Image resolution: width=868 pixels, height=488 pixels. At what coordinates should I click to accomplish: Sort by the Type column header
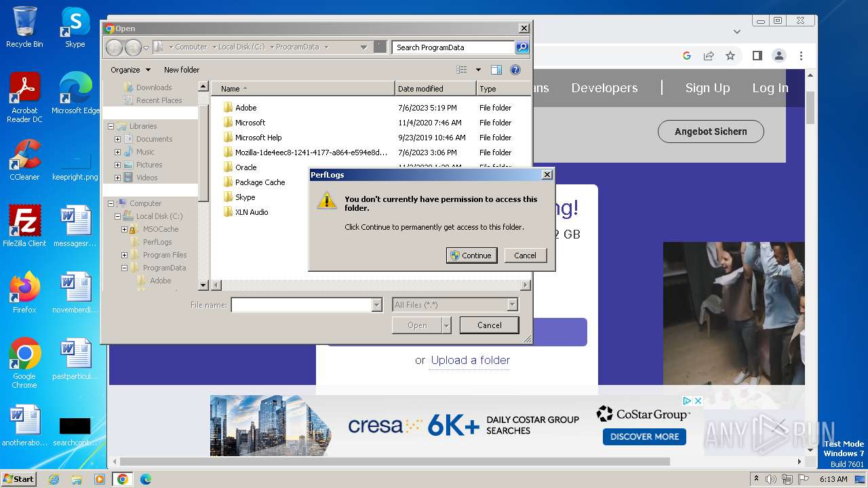click(x=503, y=89)
